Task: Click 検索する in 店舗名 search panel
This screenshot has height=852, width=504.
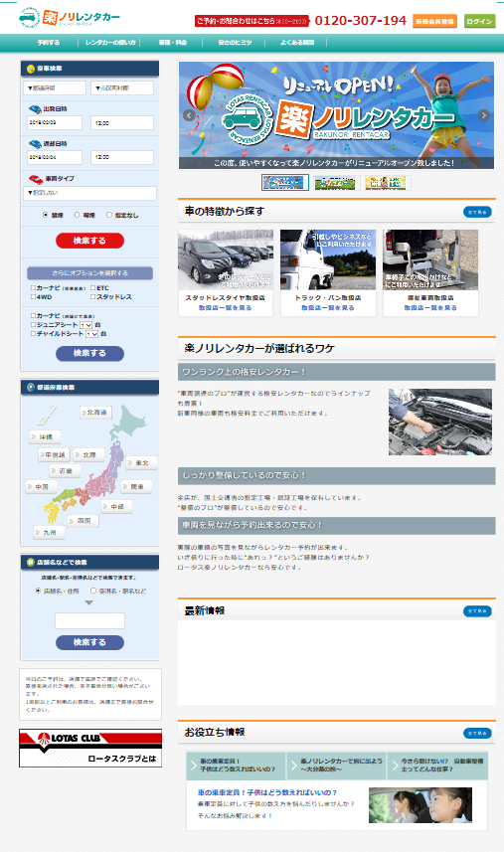Action: tap(89, 642)
